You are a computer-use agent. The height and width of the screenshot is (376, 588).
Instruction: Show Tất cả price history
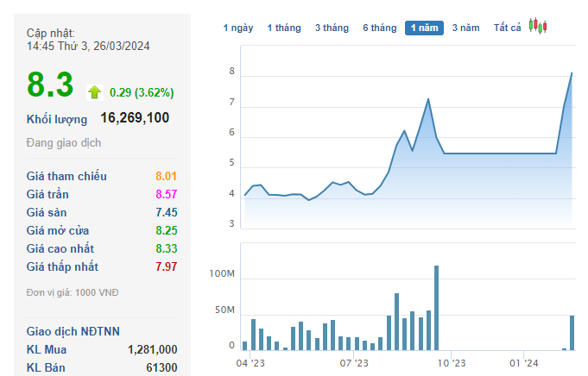pyautogui.click(x=507, y=28)
